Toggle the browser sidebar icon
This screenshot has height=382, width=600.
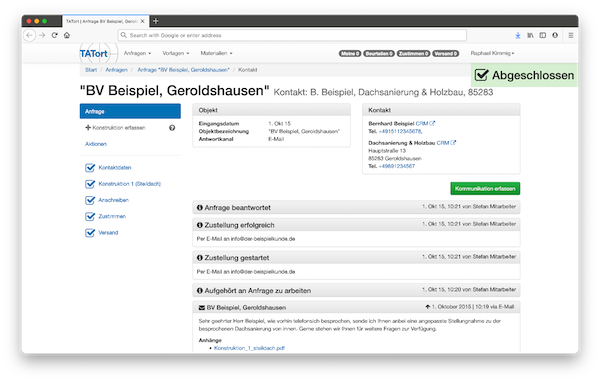[x=543, y=35]
